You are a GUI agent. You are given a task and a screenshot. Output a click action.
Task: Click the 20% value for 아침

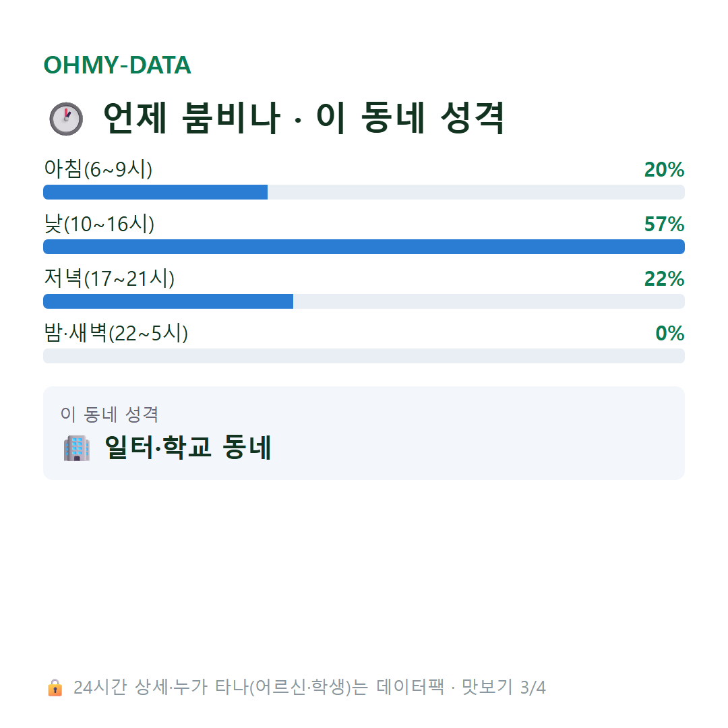(664, 169)
